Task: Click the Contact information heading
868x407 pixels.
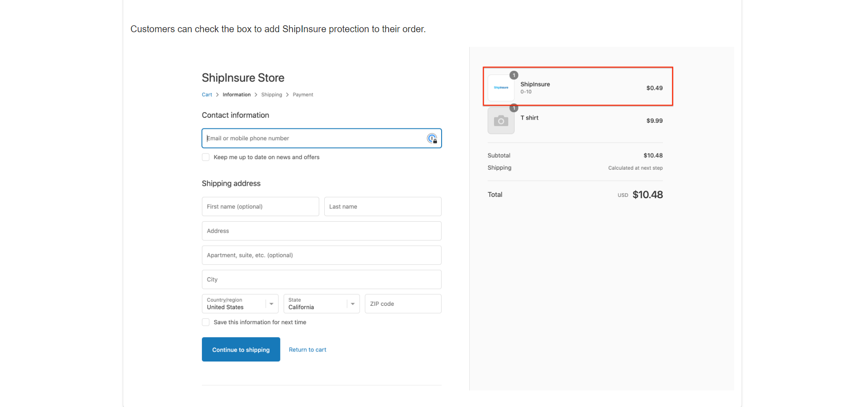Action: [x=236, y=115]
